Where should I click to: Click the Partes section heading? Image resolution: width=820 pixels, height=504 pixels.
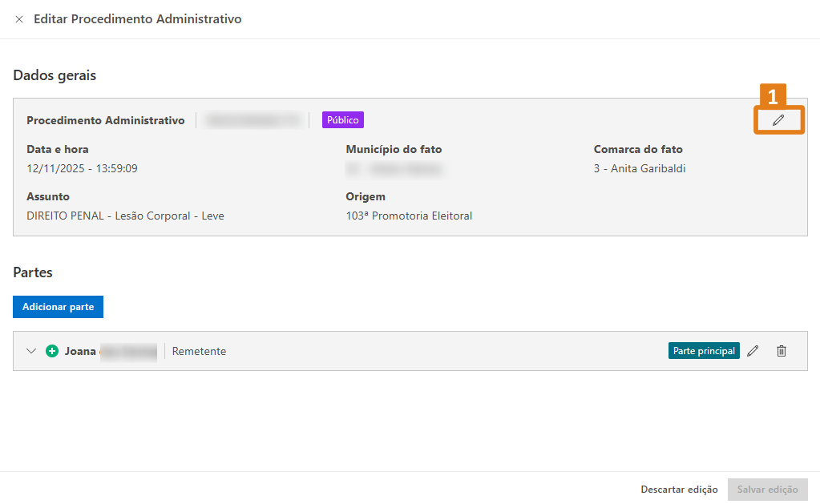[33, 272]
